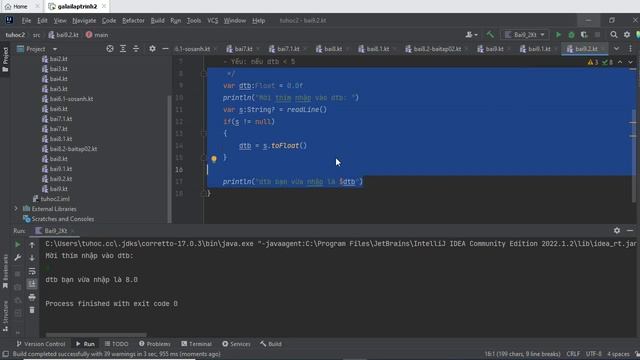Open Project view mode dropdown
This screenshot has height=360, width=640.
point(54,49)
